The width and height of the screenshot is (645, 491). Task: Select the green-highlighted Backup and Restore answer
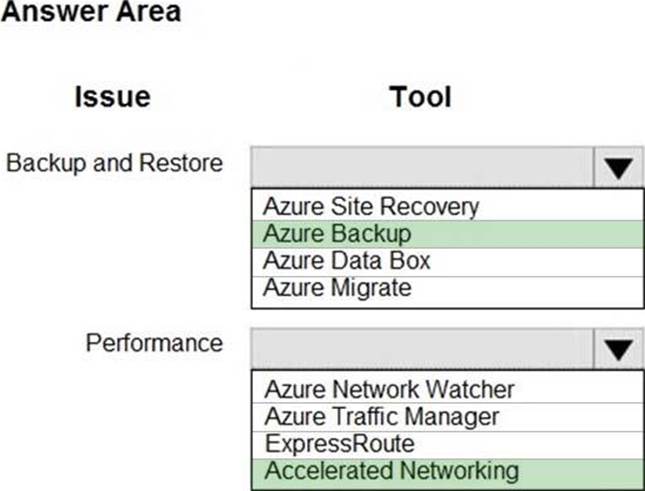(x=338, y=234)
